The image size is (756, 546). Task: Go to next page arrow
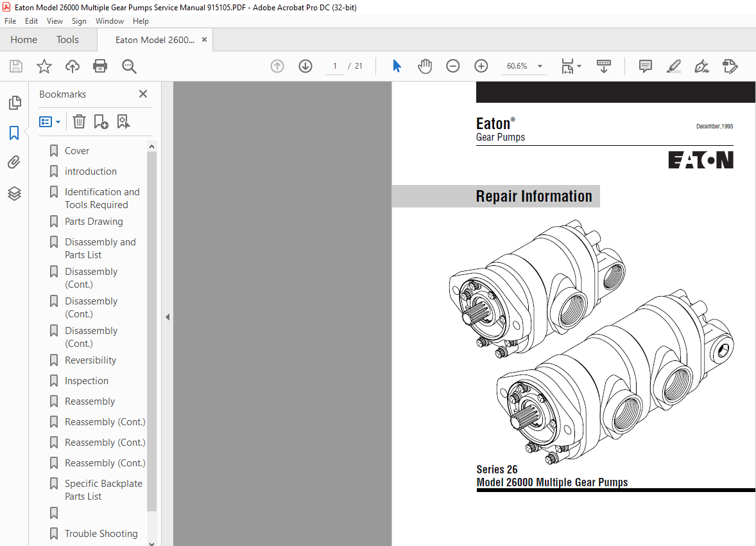tap(305, 66)
